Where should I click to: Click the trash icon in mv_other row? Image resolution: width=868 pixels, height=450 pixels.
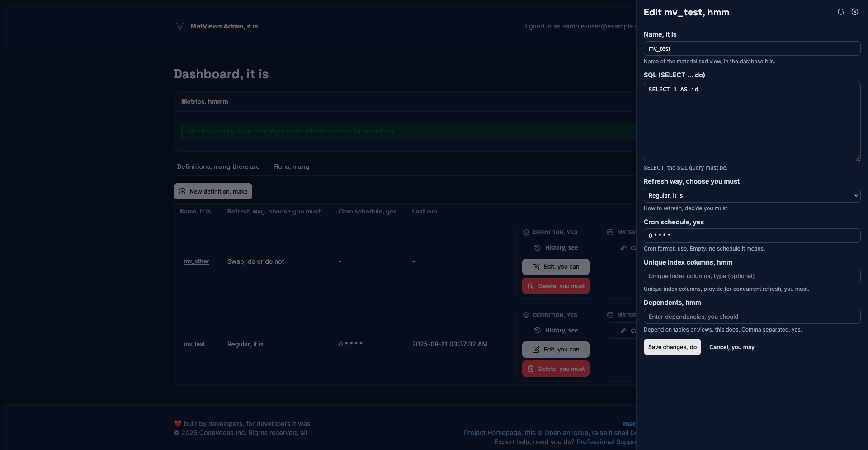[x=531, y=286]
